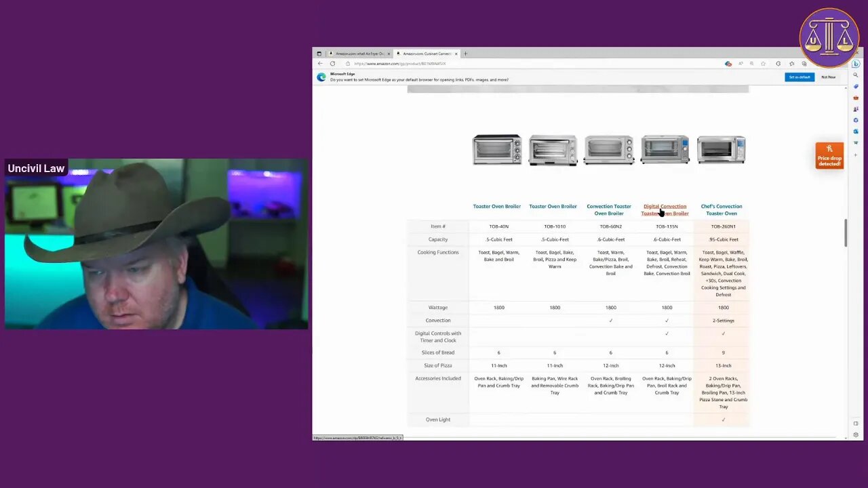Open Digital Convection Toaster Oven Broiler link
The height and width of the screenshot is (488, 868).
(x=665, y=209)
